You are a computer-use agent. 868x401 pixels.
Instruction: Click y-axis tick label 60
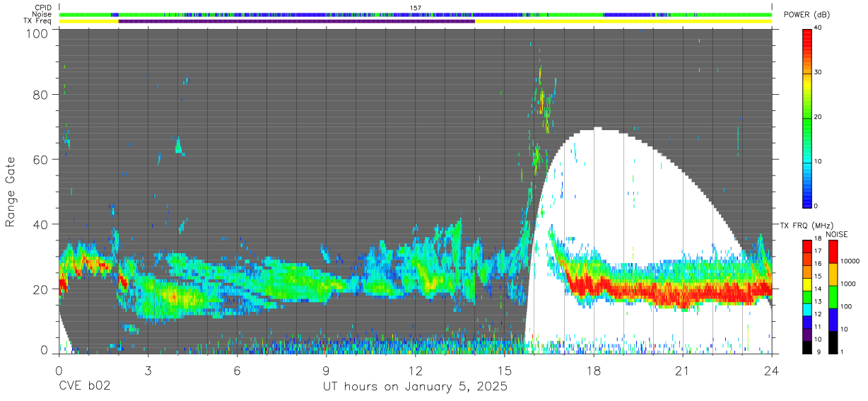[x=40, y=159]
